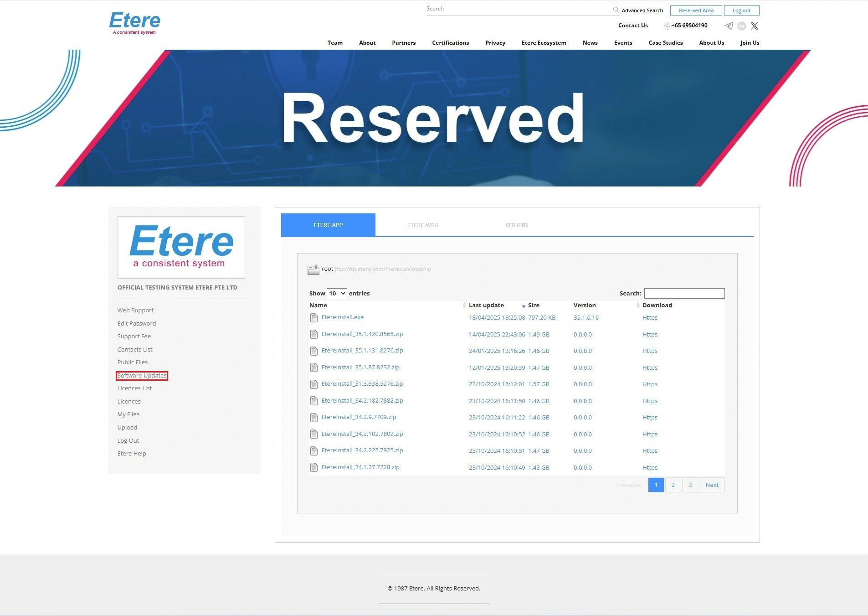
Task: Click file icon for EtereInstall_31.3.538.5276.zip
Action: click(x=313, y=384)
